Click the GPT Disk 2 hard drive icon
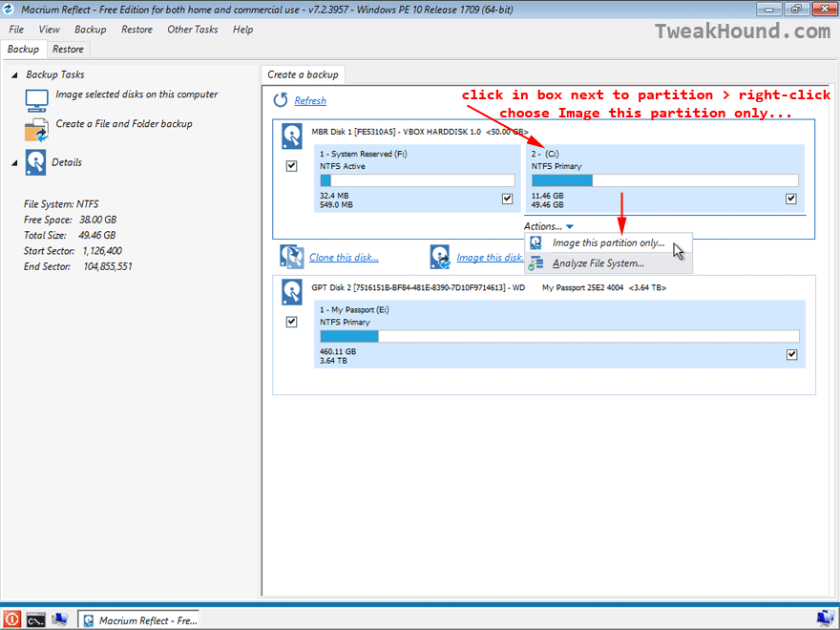The image size is (840, 630). pos(292,292)
